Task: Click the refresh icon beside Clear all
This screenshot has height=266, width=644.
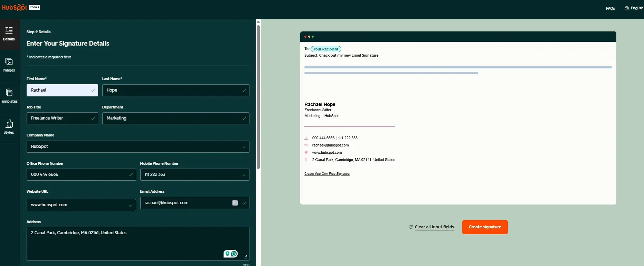Action: [410, 227]
